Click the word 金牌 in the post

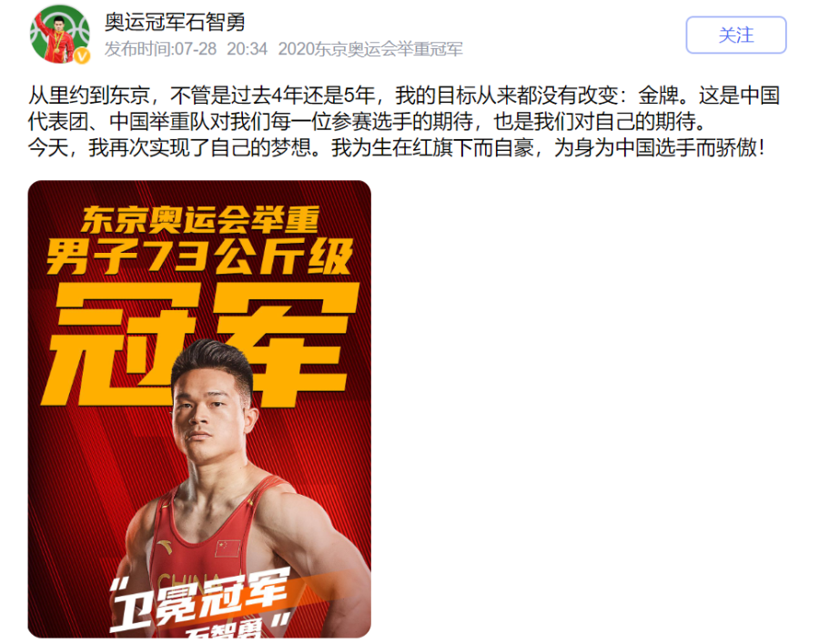point(658,96)
